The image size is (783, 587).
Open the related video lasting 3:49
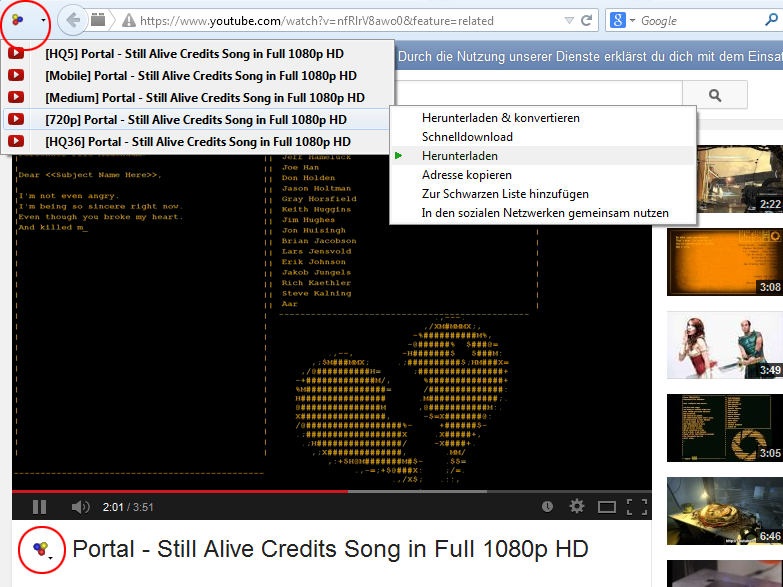tap(725, 345)
